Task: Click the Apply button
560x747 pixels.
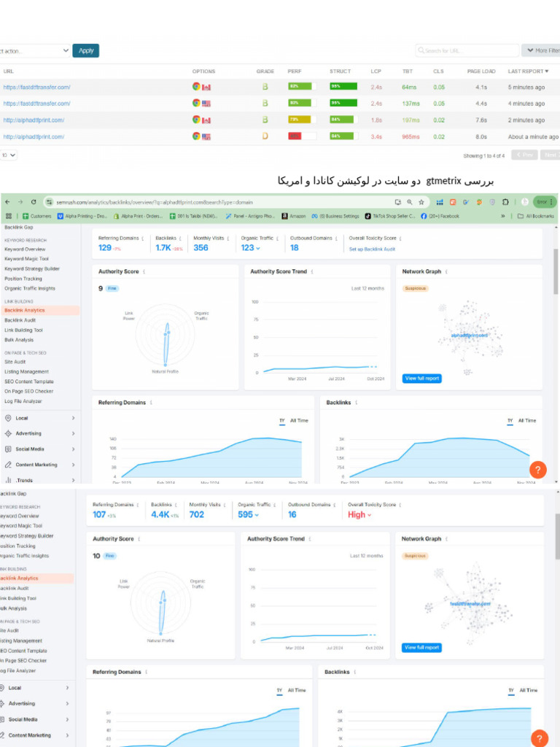Action: (86, 50)
